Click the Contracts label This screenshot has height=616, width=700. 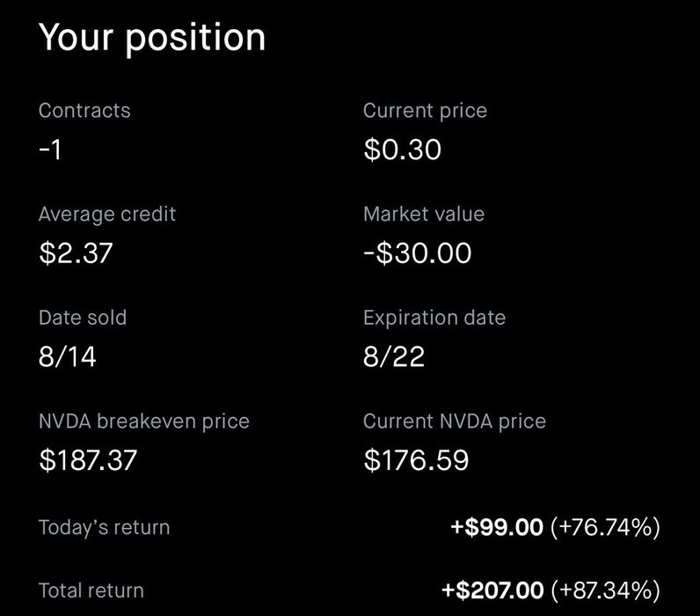(84, 111)
